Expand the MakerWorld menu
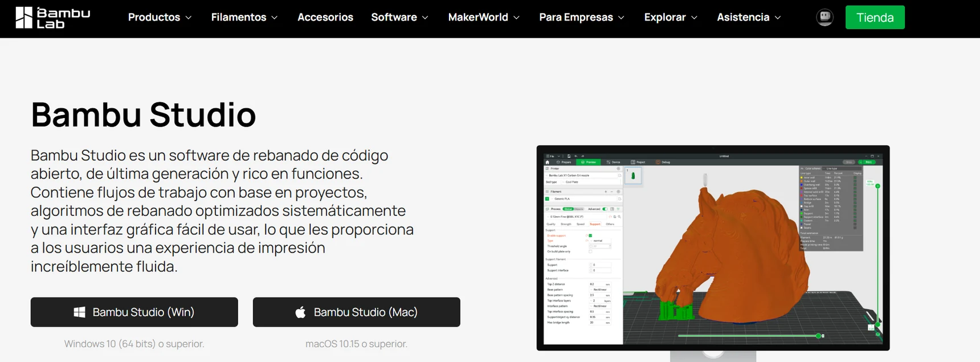This screenshot has width=980, height=362. pyautogui.click(x=484, y=17)
